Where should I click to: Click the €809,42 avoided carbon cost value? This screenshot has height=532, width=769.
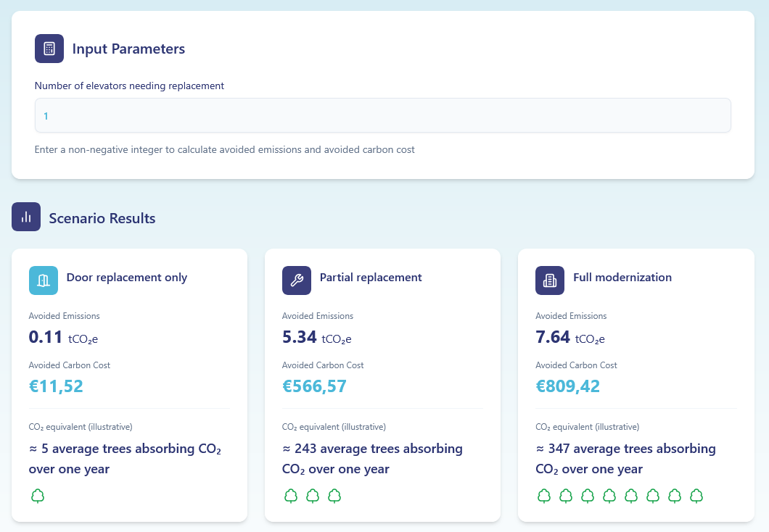(x=567, y=386)
